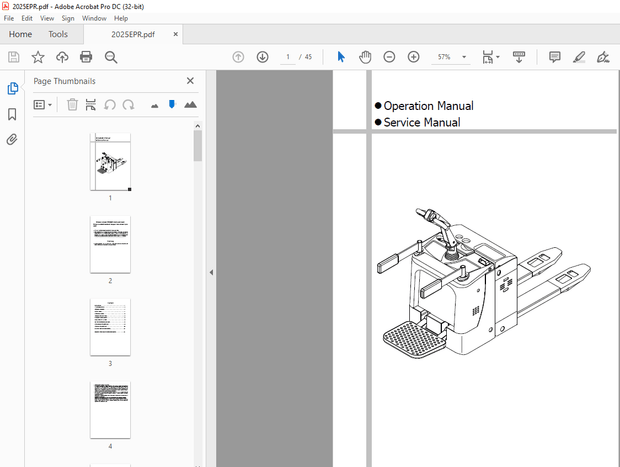Select page 3 thumbnail
620x467 pixels.
click(110, 327)
